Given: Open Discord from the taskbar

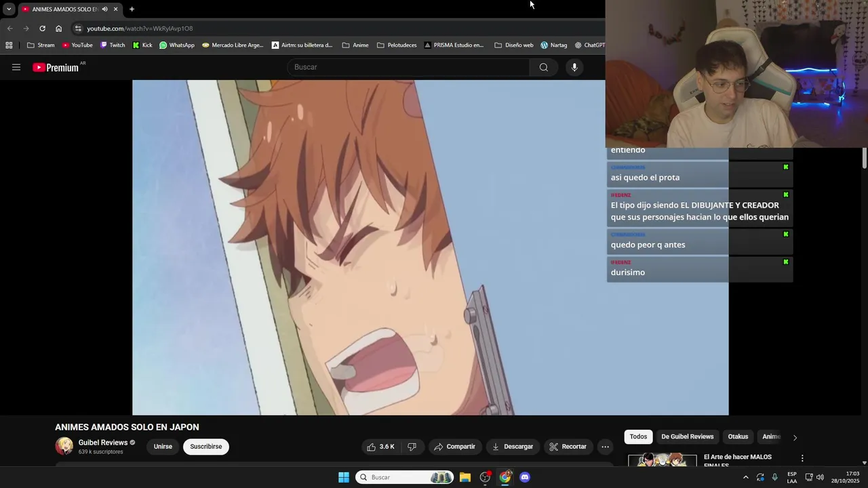Looking at the screenshot, I should [x=525, y=477].
